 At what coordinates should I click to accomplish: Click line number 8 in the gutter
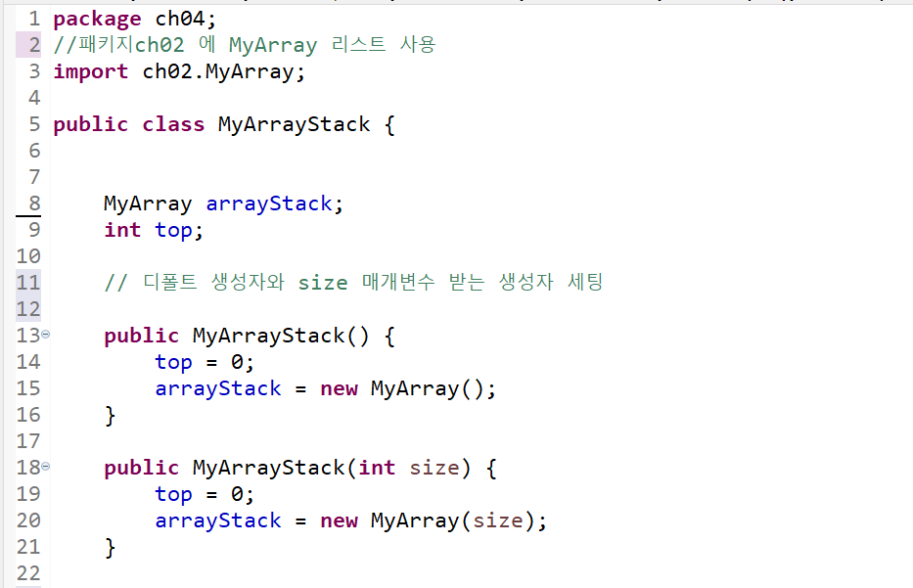click(x=34, y=204)
